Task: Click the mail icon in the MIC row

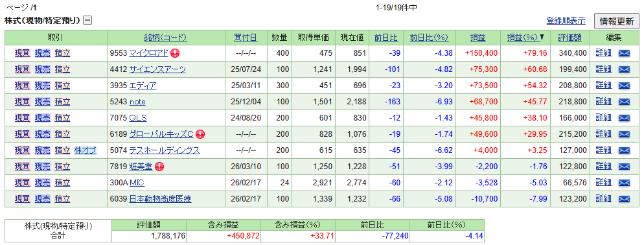Action: [x=624, y=183]
